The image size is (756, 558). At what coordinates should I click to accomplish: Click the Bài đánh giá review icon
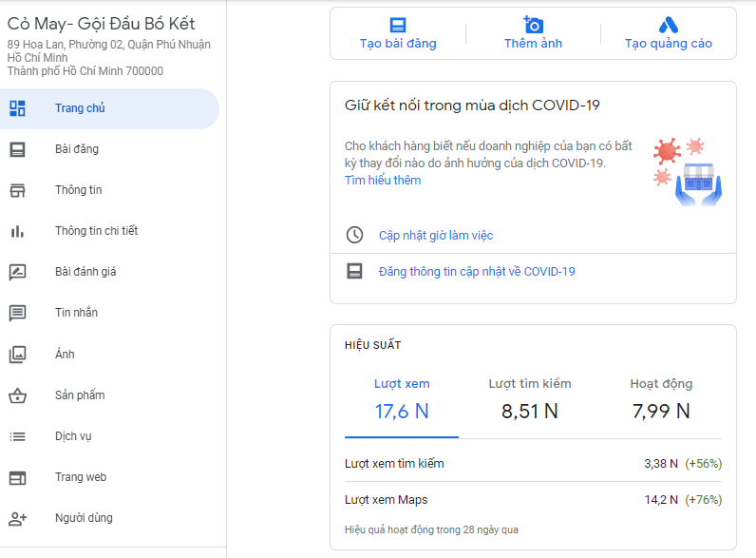click(x=17, y=272)
